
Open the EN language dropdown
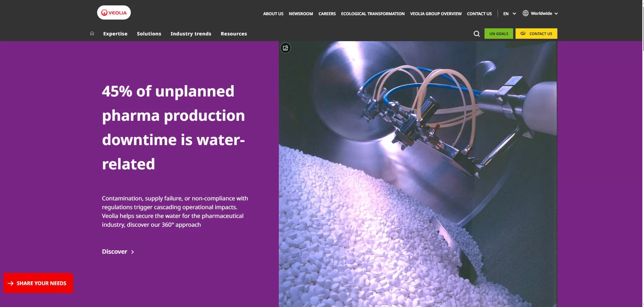pos(509,13)
